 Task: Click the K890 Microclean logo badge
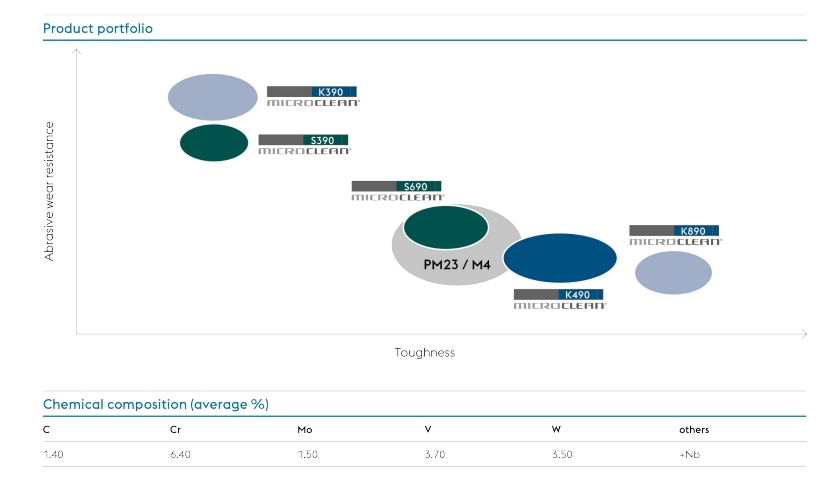tap(675, 236)
